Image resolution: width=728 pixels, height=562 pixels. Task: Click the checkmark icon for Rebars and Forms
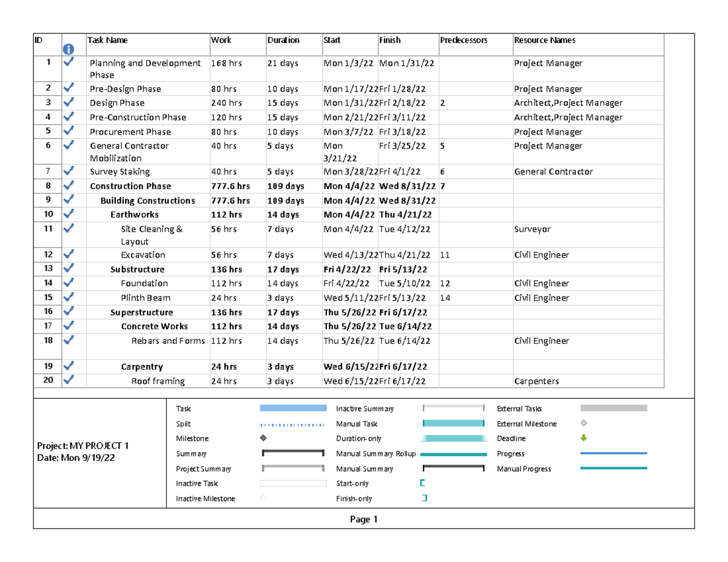[69, 340]
